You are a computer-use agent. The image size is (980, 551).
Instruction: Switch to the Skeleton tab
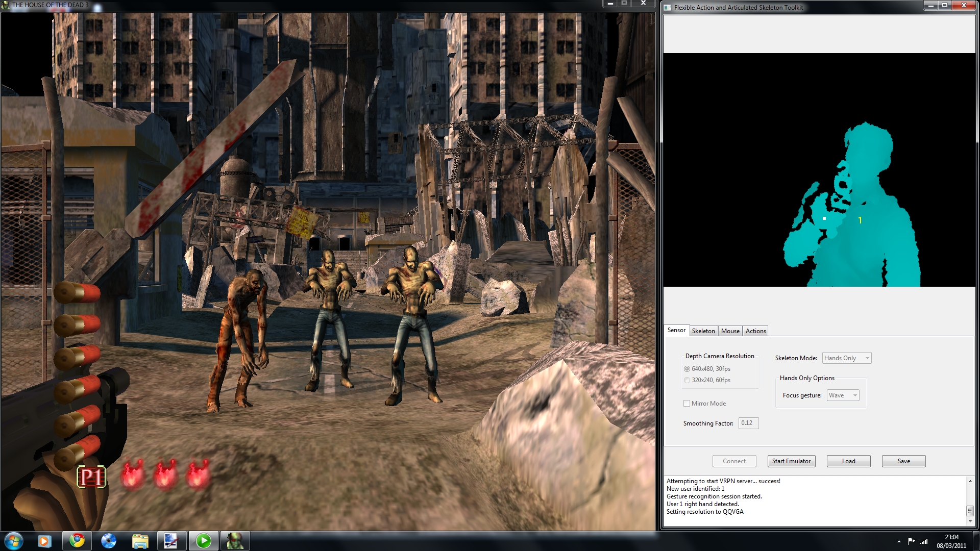tap(703, 331)
